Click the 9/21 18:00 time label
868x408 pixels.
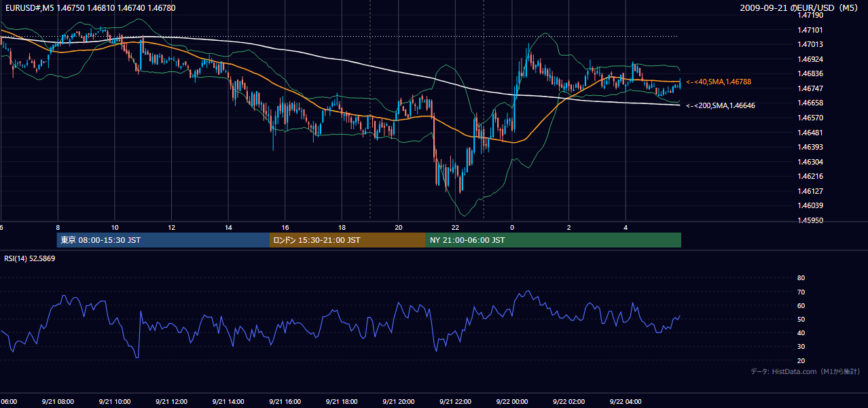coord(342,402)
